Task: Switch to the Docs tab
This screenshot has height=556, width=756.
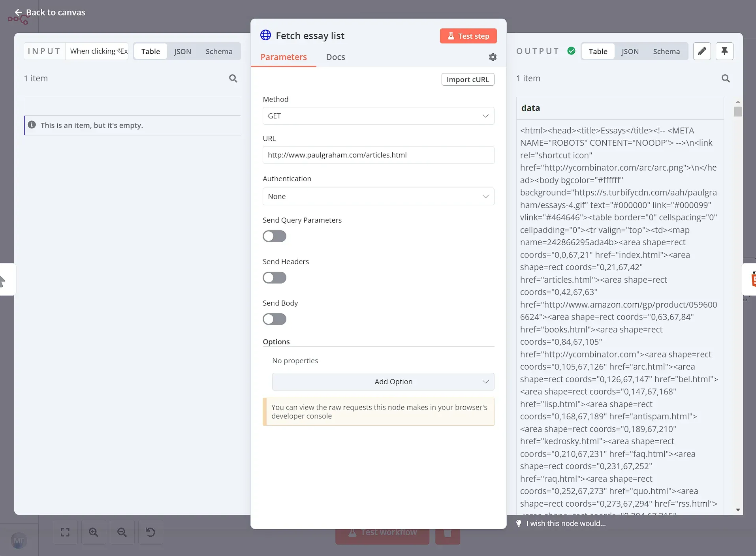Action: (335, 57)
